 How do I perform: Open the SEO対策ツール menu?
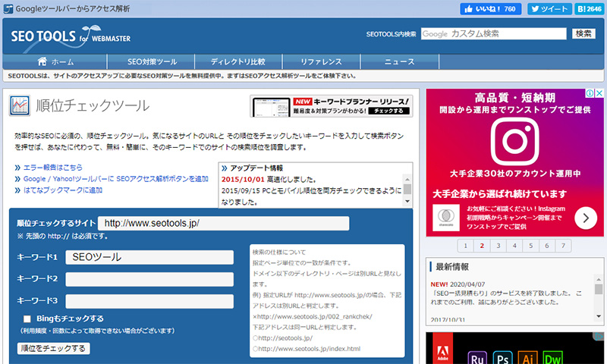(x=151, y=61)
